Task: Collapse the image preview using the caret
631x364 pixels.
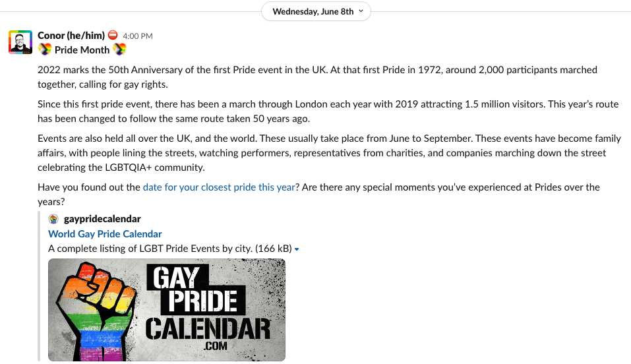Action: (297, 249)
